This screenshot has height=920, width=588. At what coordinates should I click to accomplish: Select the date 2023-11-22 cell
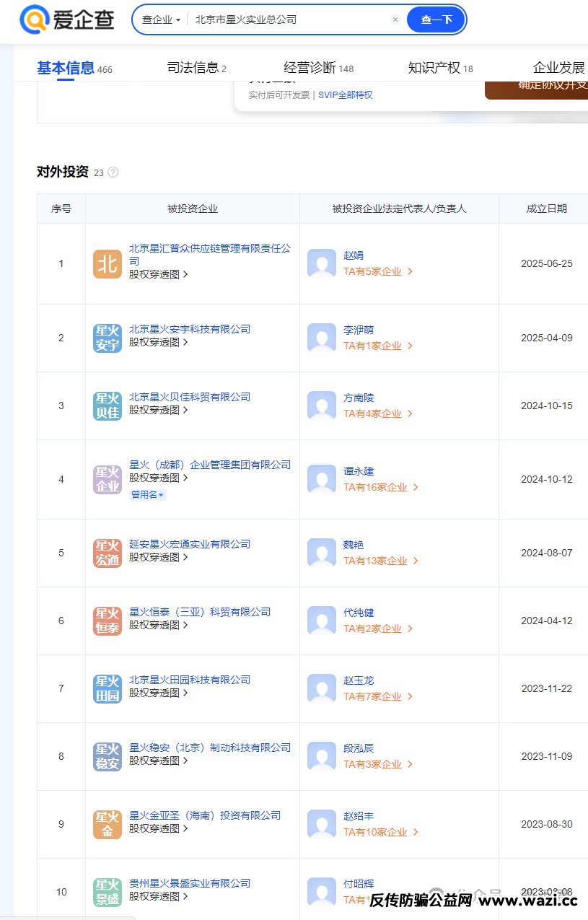point(547,688)
